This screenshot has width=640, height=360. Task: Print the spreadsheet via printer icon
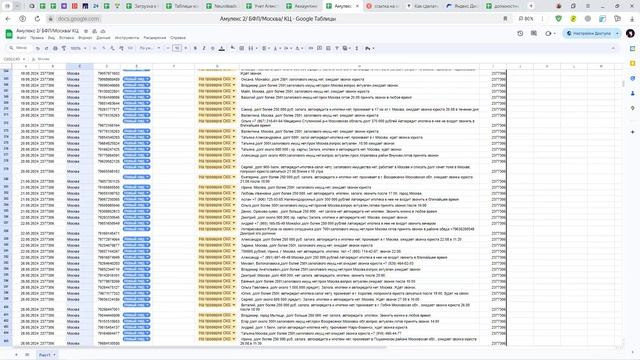click(x=55, y=48)
